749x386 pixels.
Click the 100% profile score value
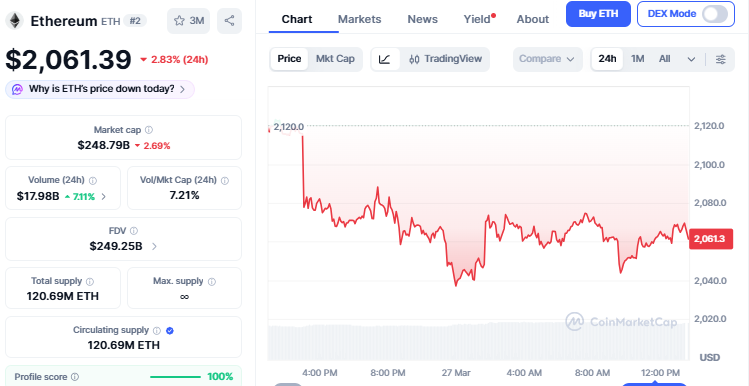[x=220, y=377]
